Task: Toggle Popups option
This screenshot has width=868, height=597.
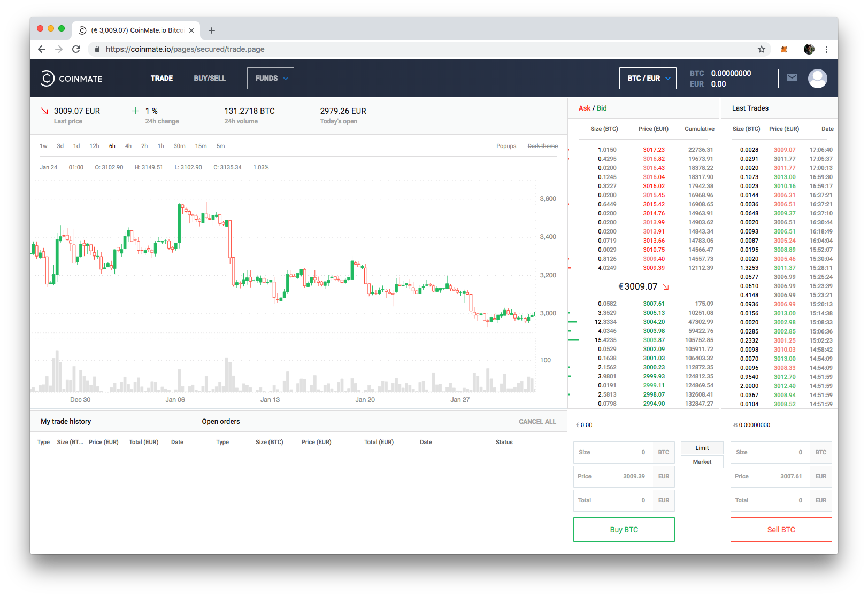Action: 506,146
